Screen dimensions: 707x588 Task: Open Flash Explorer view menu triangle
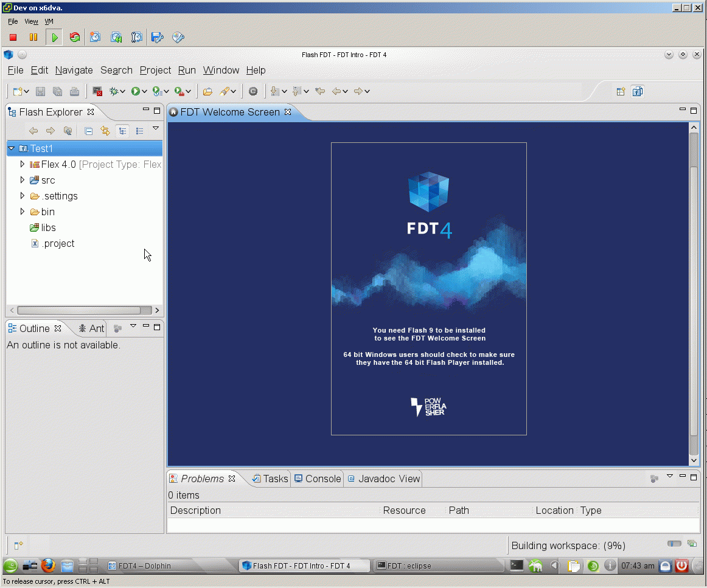(x=156, y=128)
